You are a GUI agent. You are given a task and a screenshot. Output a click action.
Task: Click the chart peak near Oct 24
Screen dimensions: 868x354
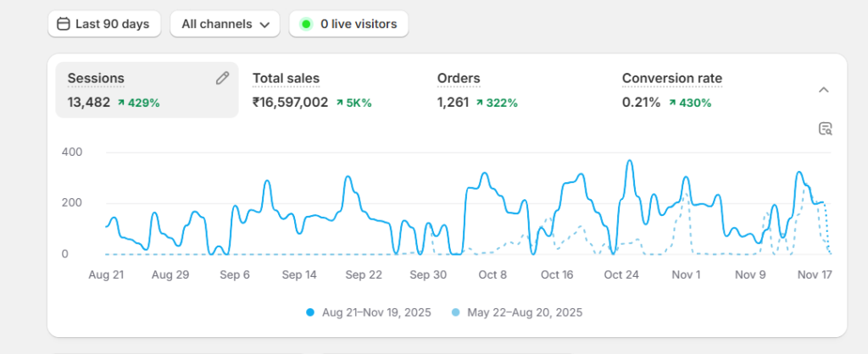point(629,161)
